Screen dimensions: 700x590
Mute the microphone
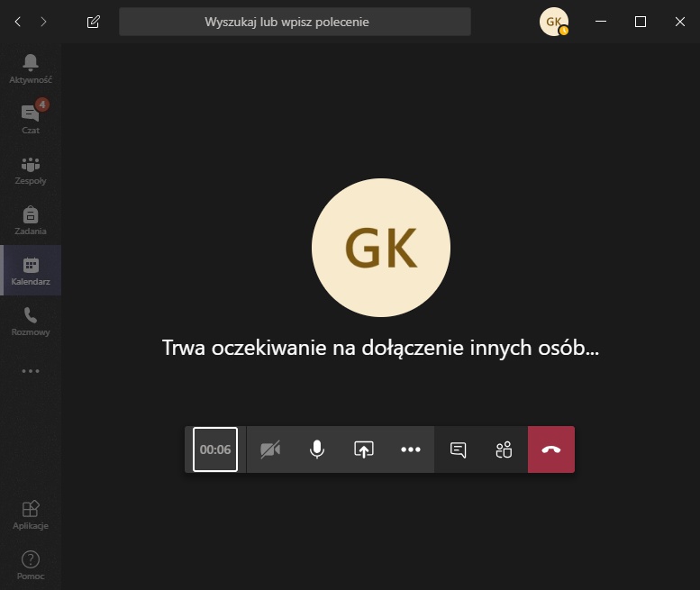[317, 449]
